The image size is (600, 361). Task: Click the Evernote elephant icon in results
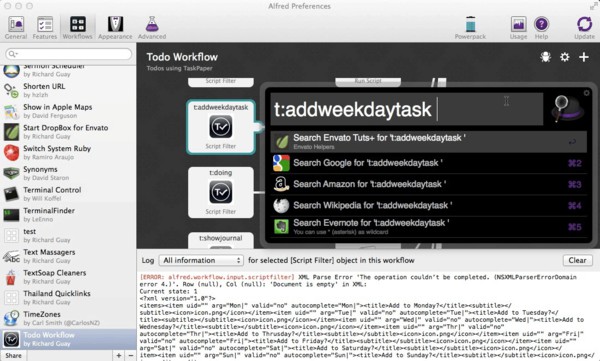(x=281, y=227)
